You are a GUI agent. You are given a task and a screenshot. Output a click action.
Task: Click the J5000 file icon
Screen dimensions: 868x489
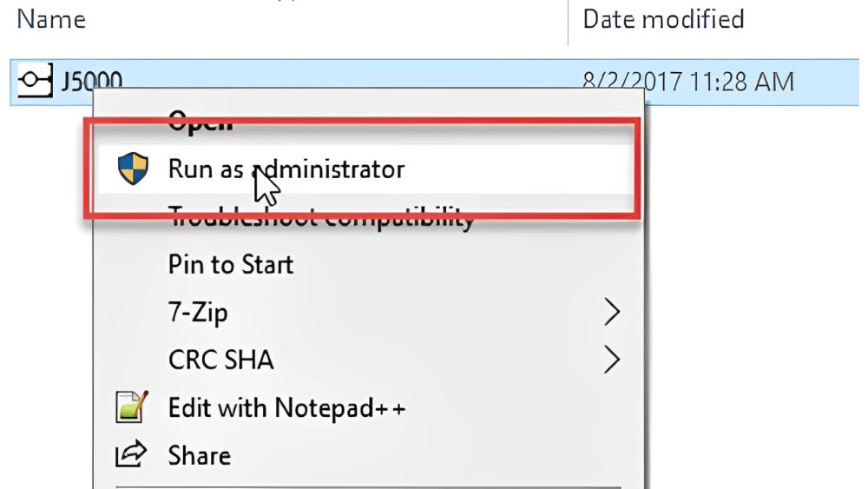click(x=34, y=82)
